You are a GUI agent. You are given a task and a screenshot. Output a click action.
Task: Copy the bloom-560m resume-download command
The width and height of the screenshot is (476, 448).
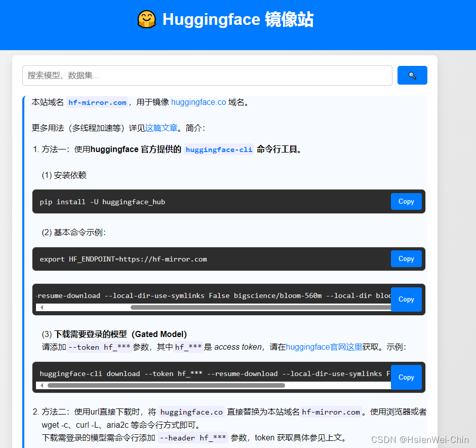(x=406, y=300)
